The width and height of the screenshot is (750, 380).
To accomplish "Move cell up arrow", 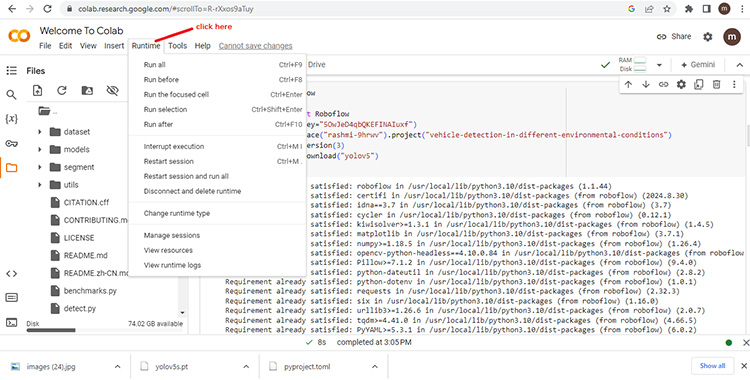I will [629, 84].
